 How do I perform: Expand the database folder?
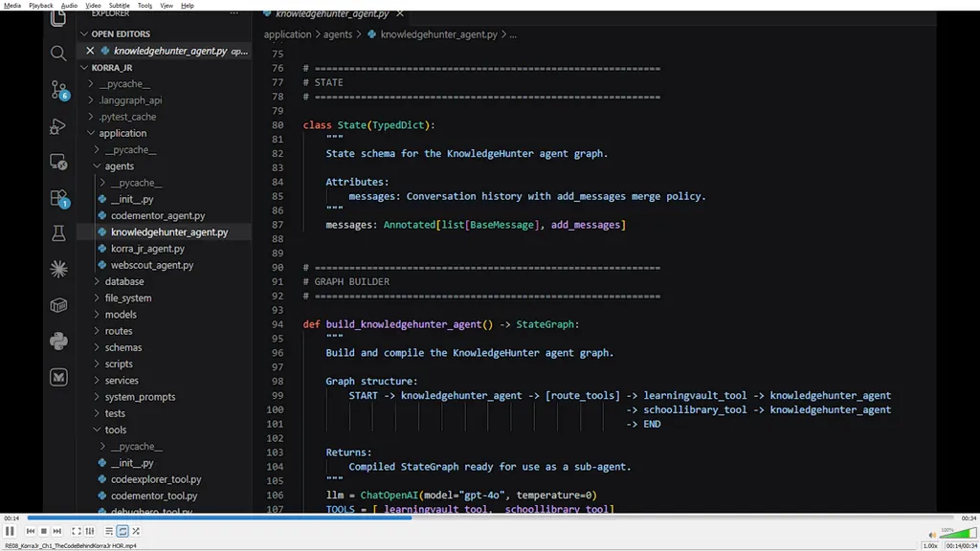(x=124, y=282)
